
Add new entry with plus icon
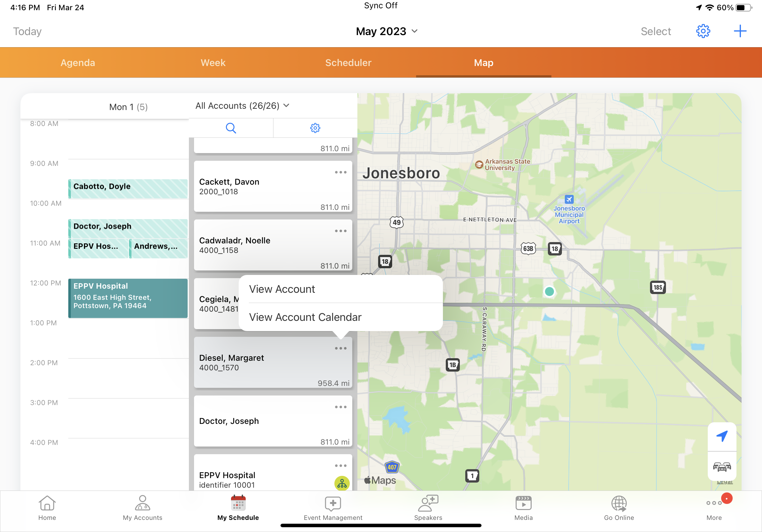(x=740, y=31)
